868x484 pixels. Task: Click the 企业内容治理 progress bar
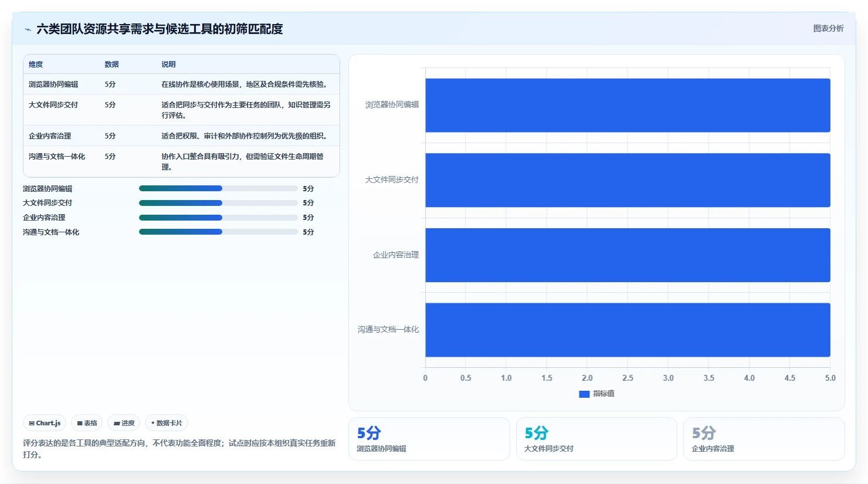(218, 218)
